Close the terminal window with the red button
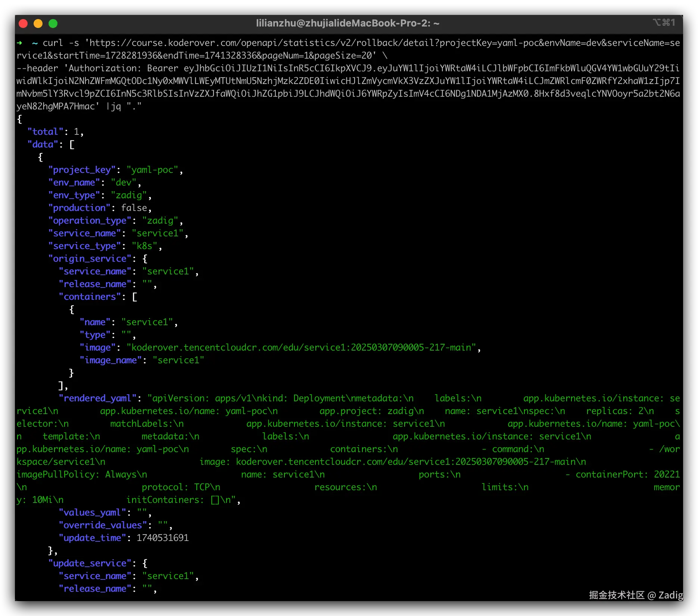The height and width of the screenshot is (616, 698). pyautogui.click(x=23, y=24)
